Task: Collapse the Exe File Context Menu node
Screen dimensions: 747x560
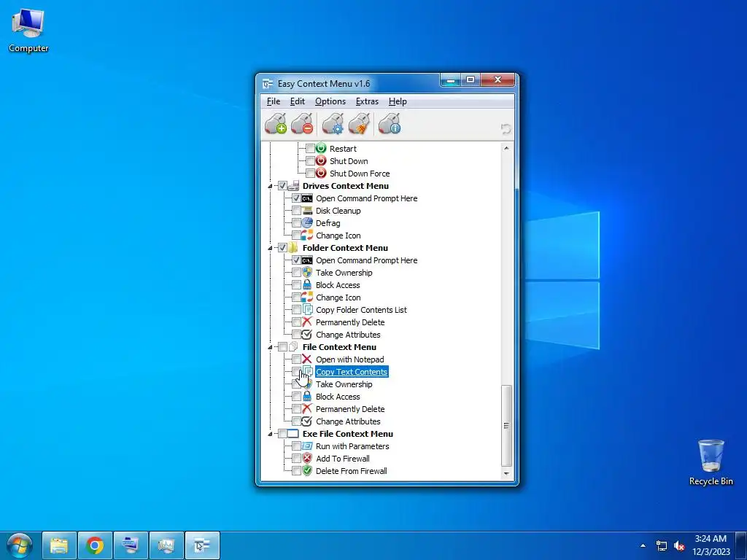Action: (x=270, y=434)
